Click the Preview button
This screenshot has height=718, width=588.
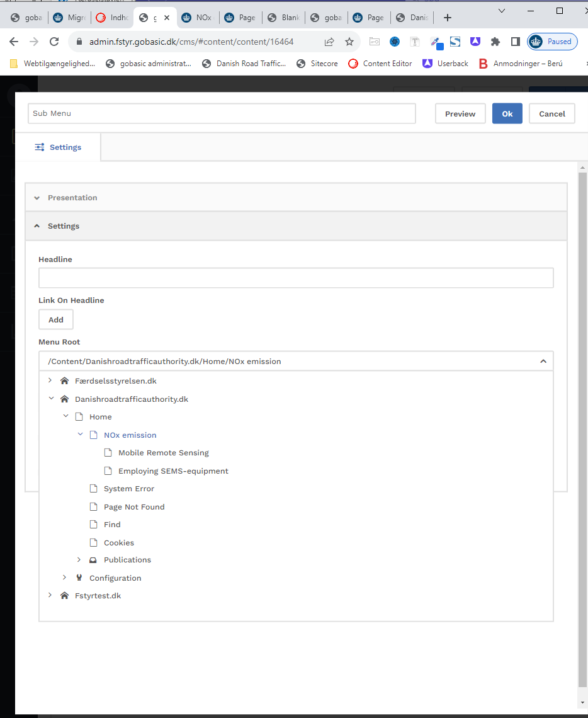[x=460, y=114]
